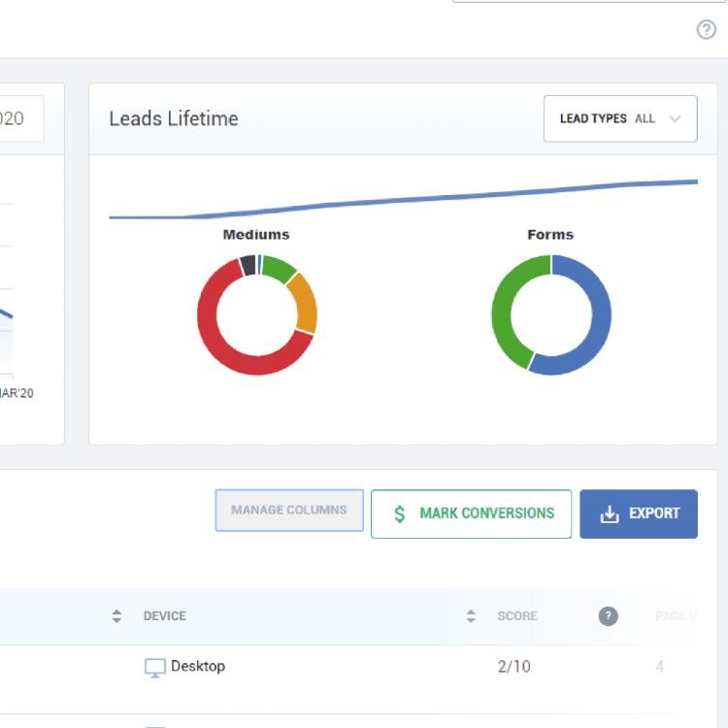
Task: Click the dollar sign icon on Mark Conversions
Action: 400,514
